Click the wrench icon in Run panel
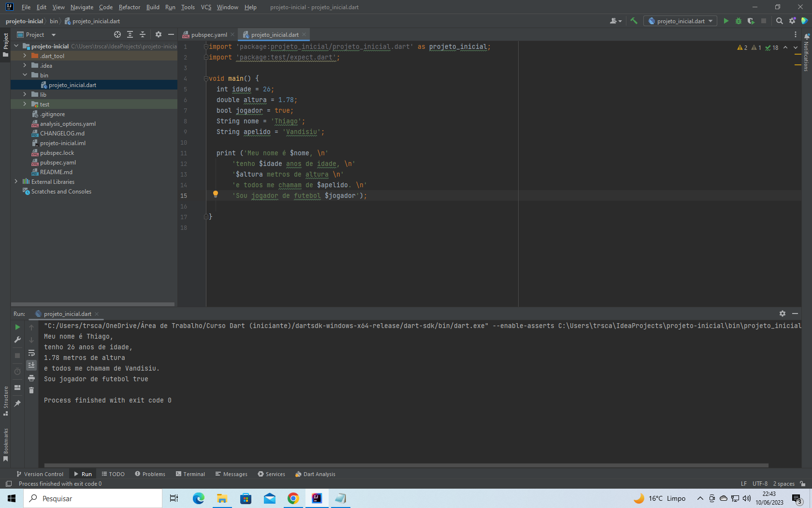 (x=17, y=340)
